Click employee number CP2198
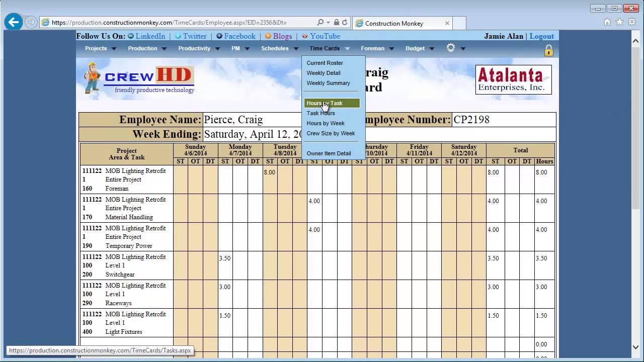 tap(471, 120)
